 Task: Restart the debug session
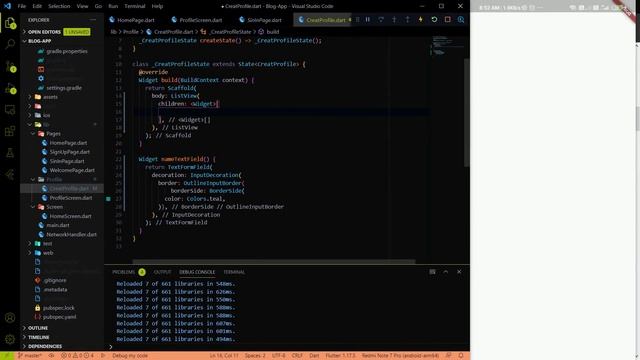pos(434,20)
